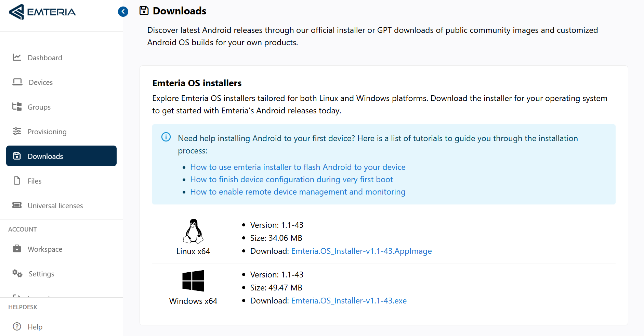Download the Windows exe installer

(x=349, y=301)
